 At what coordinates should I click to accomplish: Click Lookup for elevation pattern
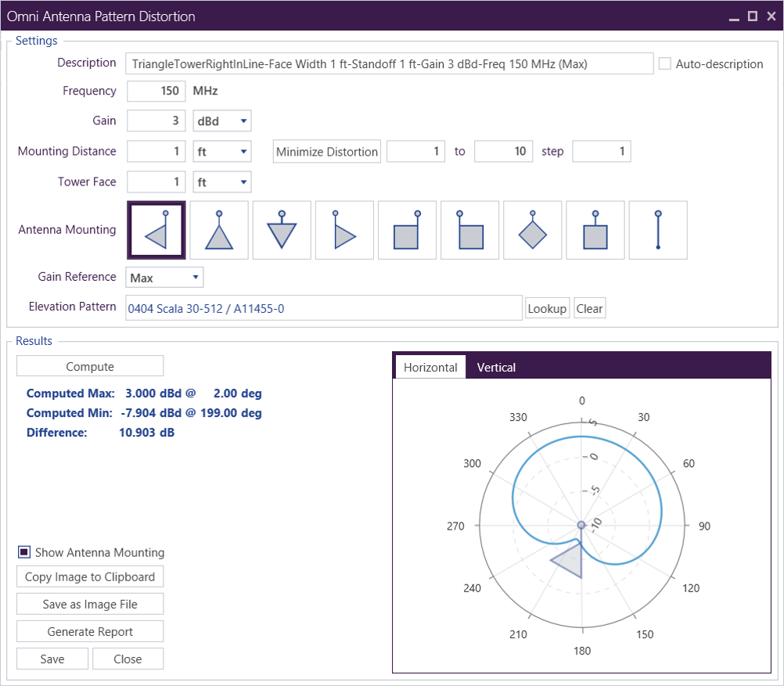pyautogui.click(x=547, y=308)
